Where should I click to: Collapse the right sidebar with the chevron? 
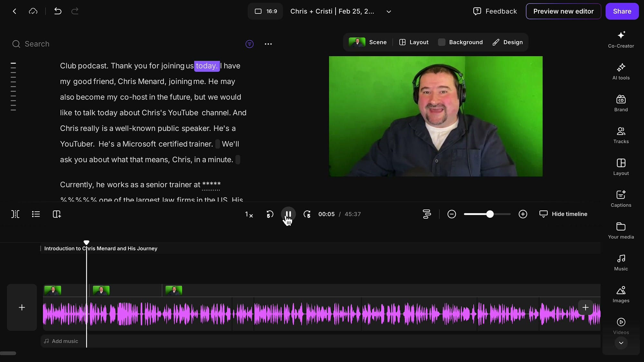[x=621, y=343]
